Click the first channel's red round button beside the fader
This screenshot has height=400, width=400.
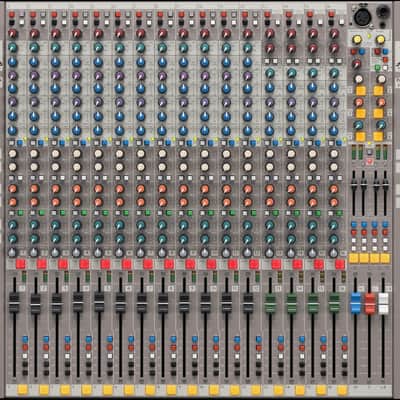(25, 348)
